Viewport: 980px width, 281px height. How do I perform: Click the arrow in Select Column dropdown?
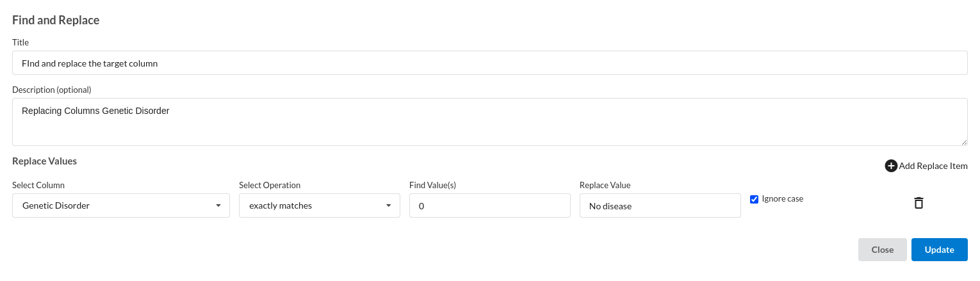218,205
